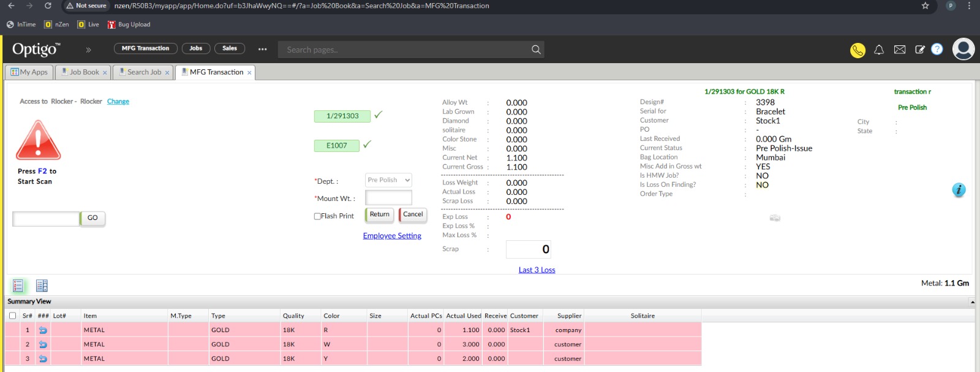Open the Jobs menu pill
The height and width of the screenshot is (372, 980).
pos(196,48)
